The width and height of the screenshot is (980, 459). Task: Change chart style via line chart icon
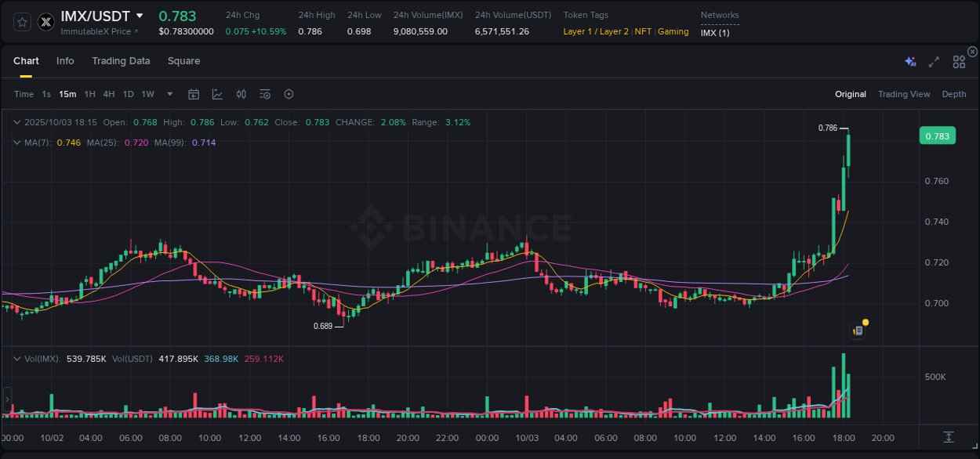pyautogui.click(x=217, y=94)
